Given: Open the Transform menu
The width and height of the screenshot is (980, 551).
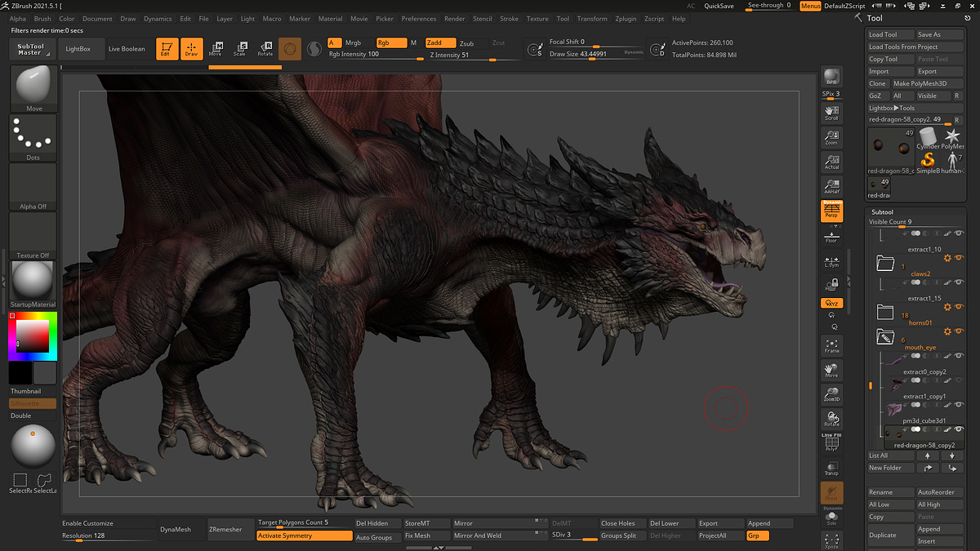Looking at the screenshot, I should [592, 19].
